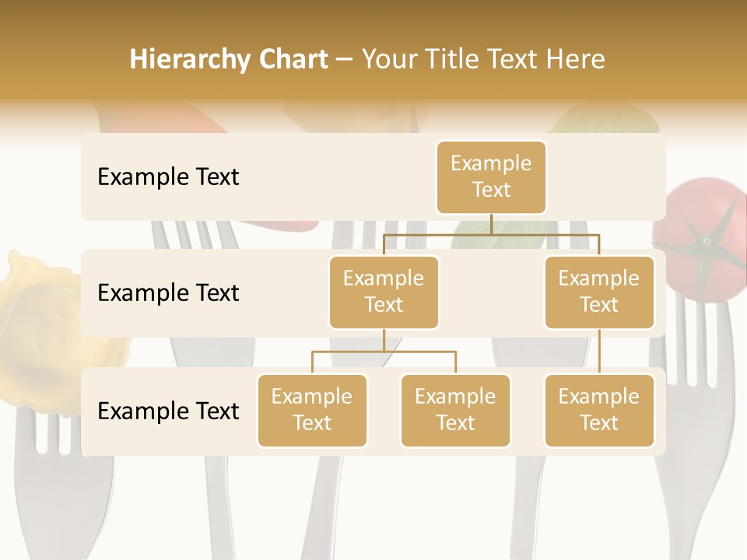Click the vertical connector above bottom-right box

point(599,352)
